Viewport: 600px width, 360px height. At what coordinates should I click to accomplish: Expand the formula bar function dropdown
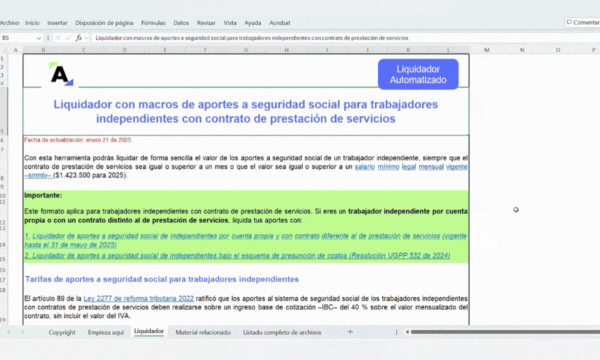coord(86,38)
